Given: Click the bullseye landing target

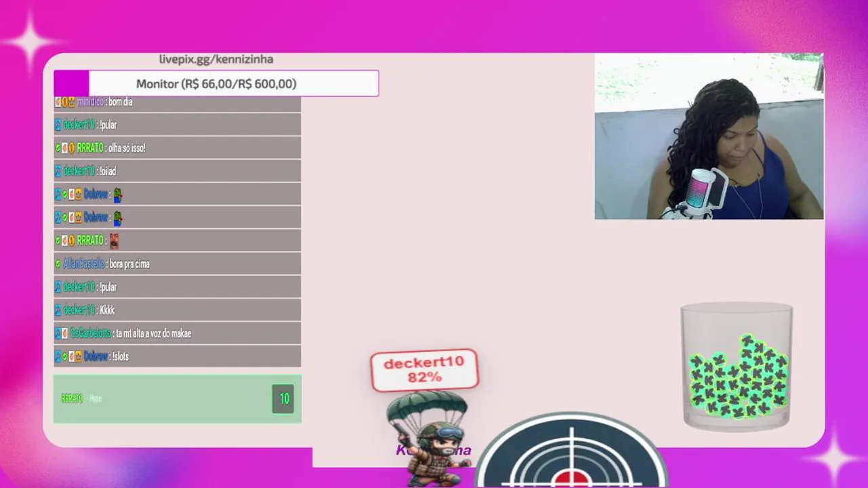Looking at the screenshot, I should pyautogui.click(x=572, y=451).
